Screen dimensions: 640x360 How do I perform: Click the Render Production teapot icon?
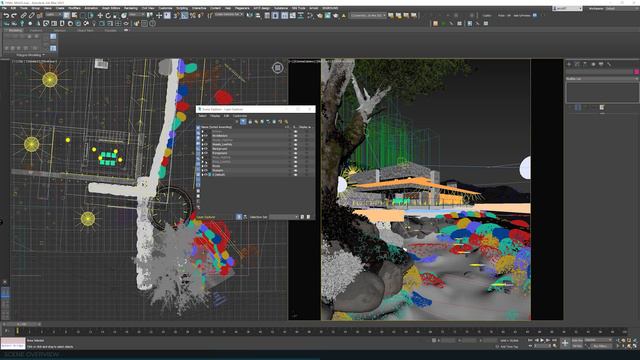coord(336,16)
